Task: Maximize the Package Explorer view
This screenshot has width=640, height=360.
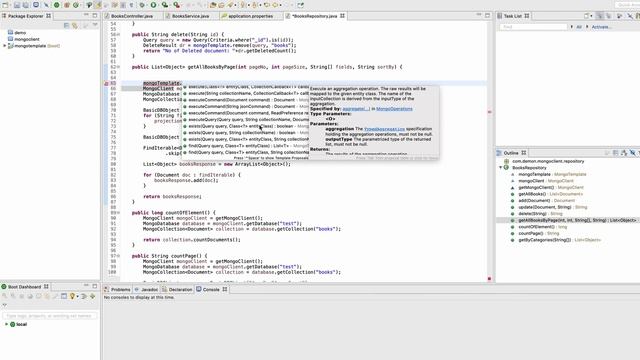Action: click(x=95, y=16)
